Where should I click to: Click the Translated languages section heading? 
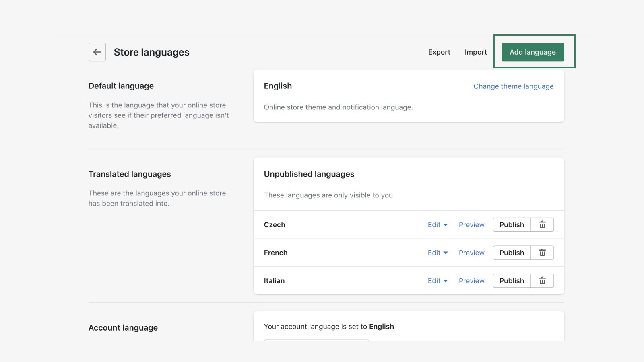(x=130, y=174)
